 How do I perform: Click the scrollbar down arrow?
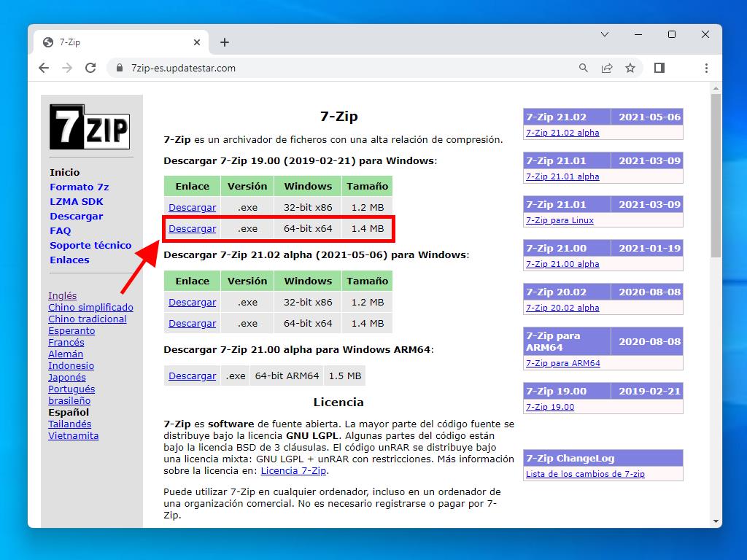click(x=716, y=521)
